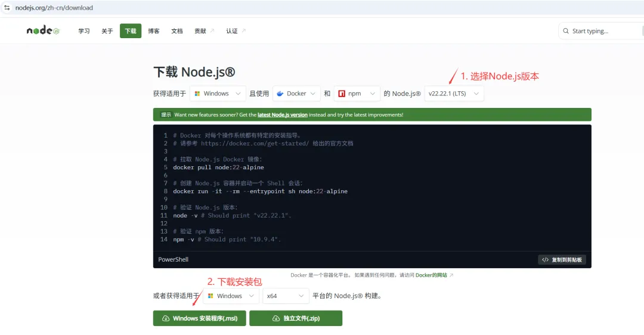
Task: Click the 获得适用于 label text
Action: [x=169, y=94]
